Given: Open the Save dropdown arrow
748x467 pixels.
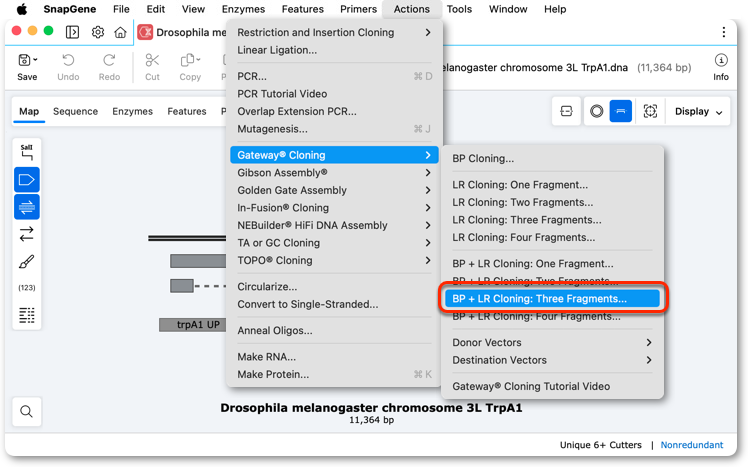Looking at the screenshot, I should tap(36, 60).
